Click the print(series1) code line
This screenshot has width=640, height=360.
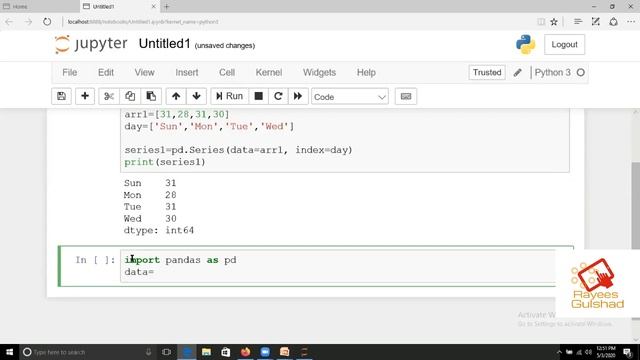pos(165,162)
